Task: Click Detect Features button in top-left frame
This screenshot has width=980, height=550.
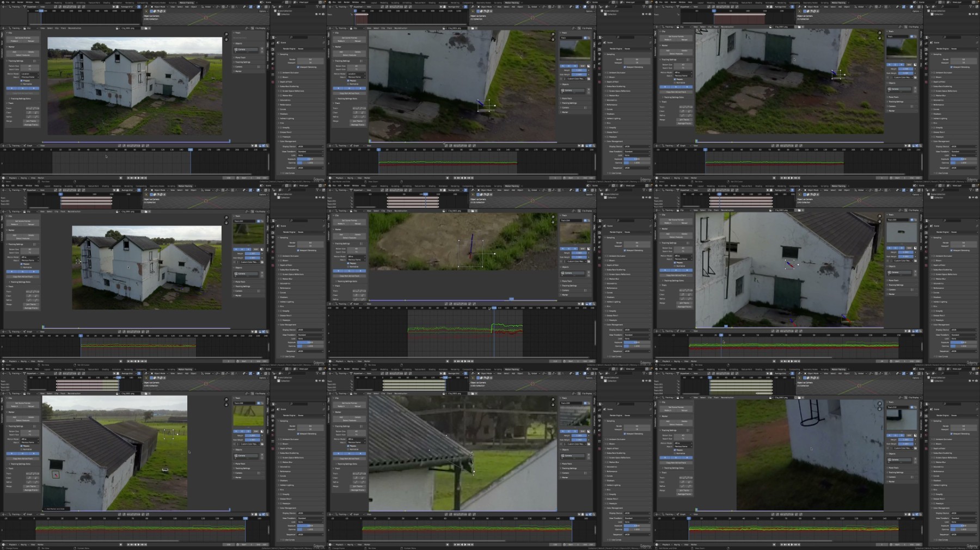Action: pyautogui.click(x=23, y=55)
